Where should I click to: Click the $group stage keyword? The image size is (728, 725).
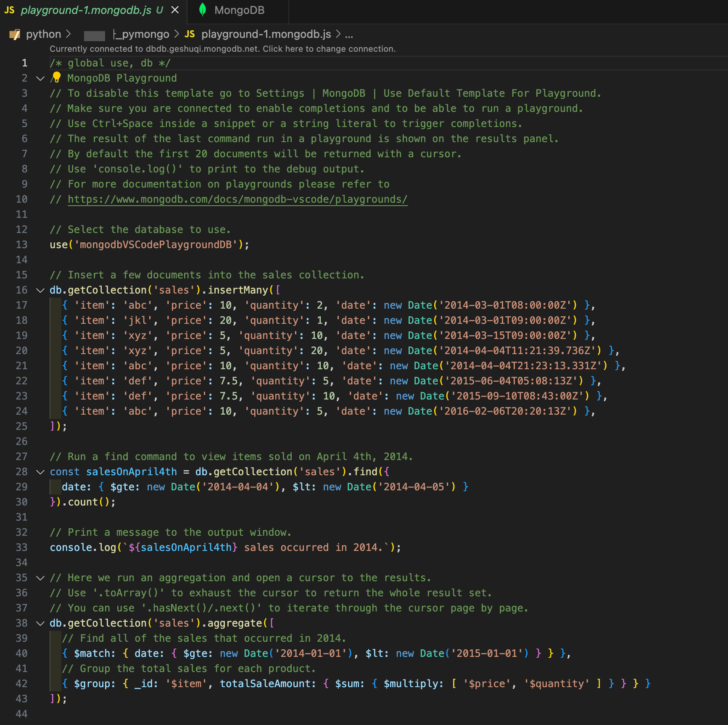[92, 684]
